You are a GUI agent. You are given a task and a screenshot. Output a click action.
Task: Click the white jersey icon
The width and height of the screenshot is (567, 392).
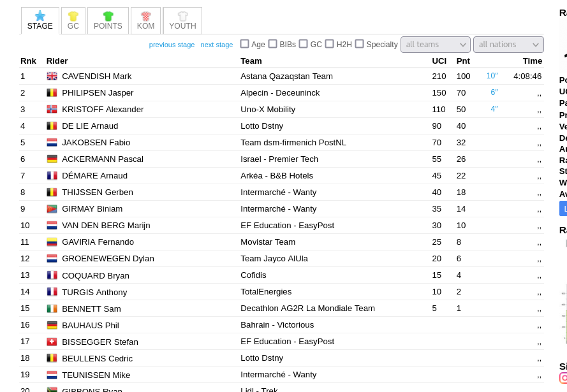[182, 16]
